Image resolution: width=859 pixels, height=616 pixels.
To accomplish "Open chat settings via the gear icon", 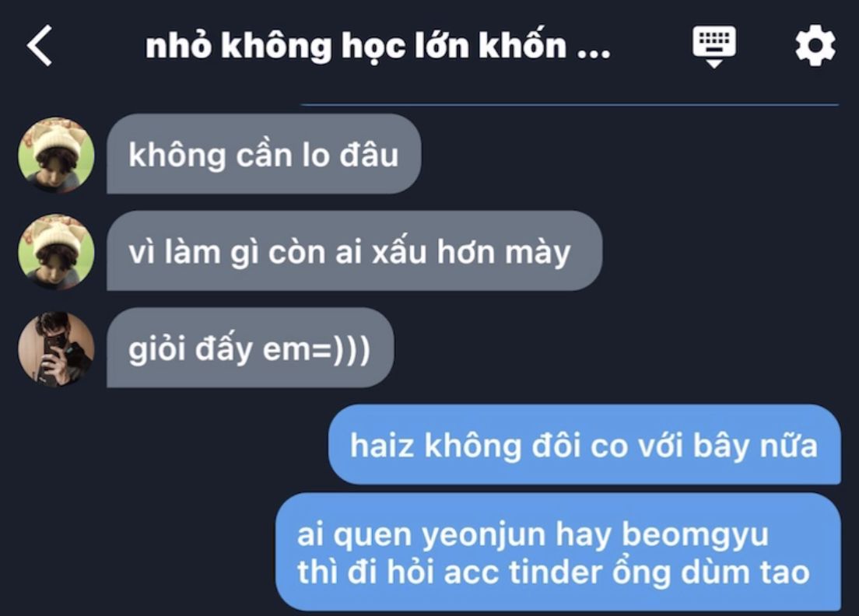I will [815, 45].
